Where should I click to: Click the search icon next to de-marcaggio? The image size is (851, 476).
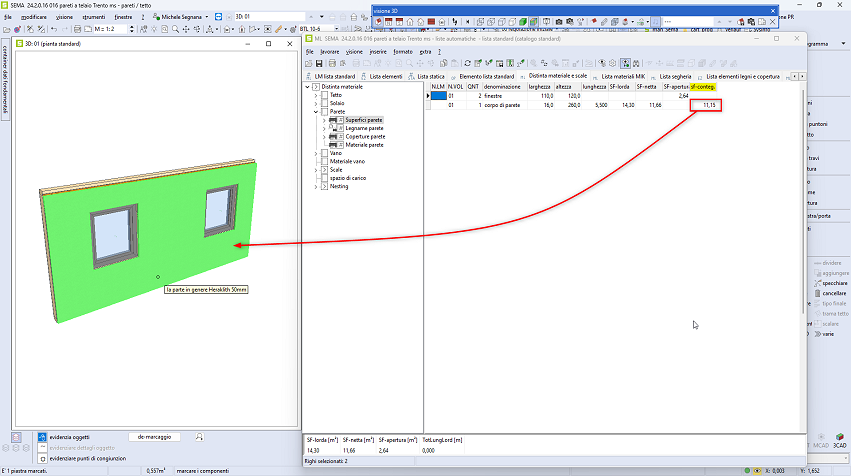pos(201,437)
